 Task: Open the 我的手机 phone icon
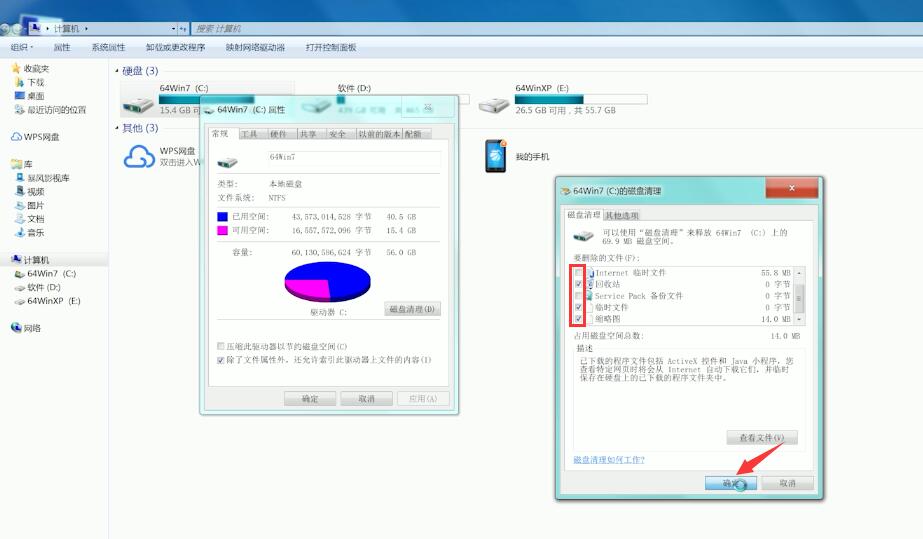pos(495,156)
